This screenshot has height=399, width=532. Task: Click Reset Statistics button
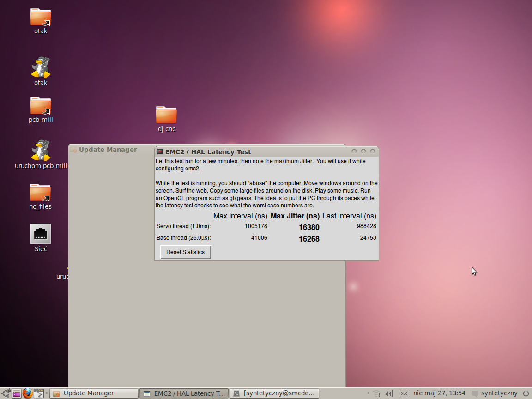tap(185, 252)
